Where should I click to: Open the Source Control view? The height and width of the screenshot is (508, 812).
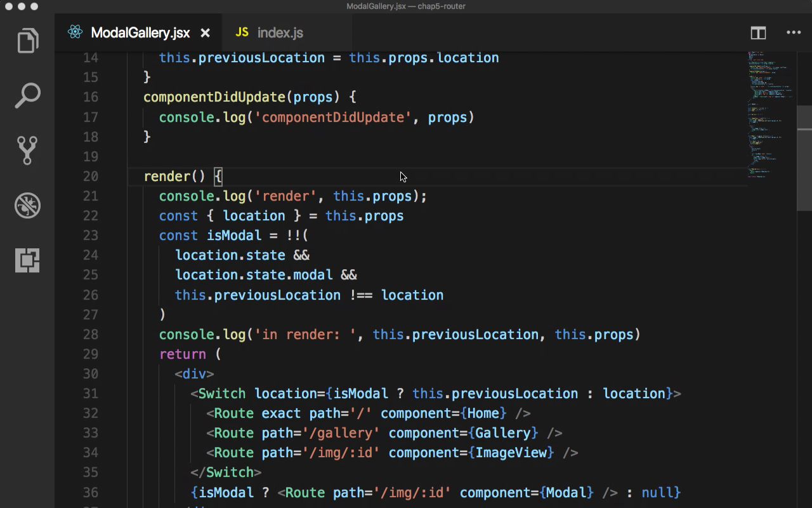27,150
